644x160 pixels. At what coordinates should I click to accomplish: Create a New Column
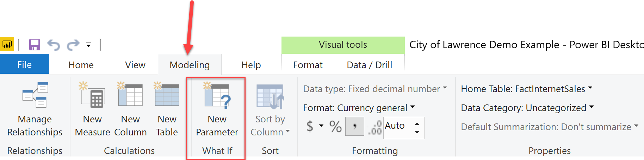coord(130,110)
